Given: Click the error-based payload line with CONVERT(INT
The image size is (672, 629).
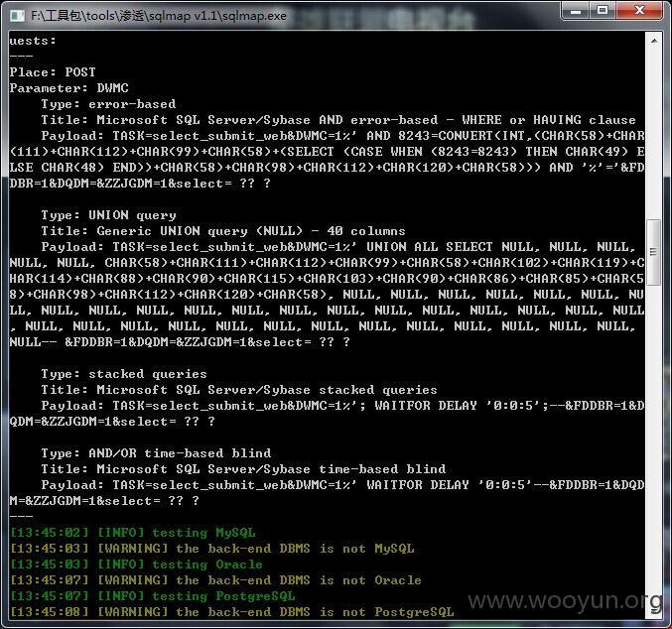Looking at the screenshot, I should [342, 136].
